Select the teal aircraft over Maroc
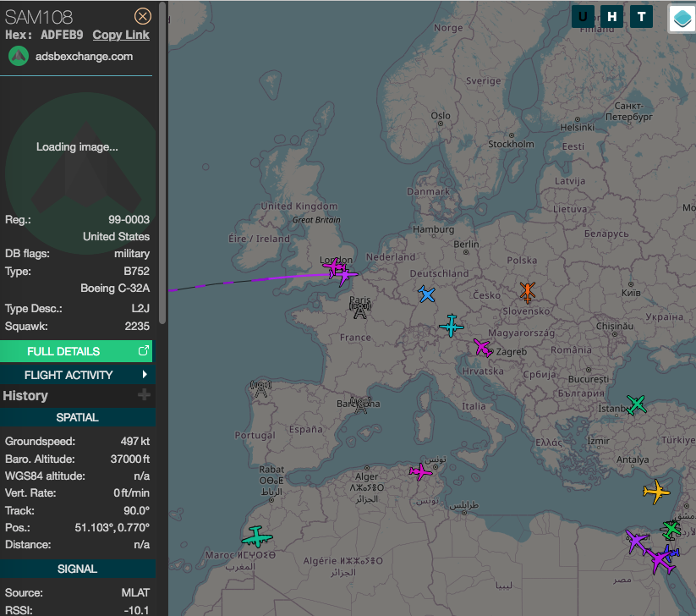 [x=256, y=537]
